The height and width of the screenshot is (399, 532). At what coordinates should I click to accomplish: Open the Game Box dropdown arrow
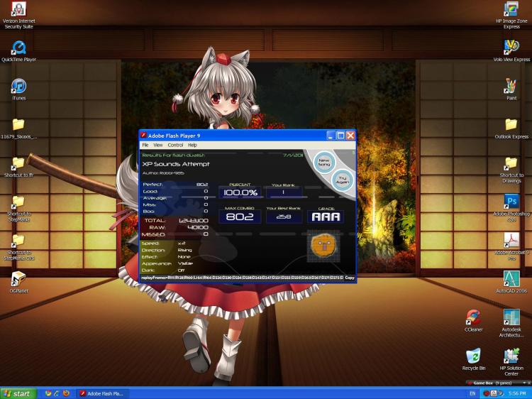(524, 383)
